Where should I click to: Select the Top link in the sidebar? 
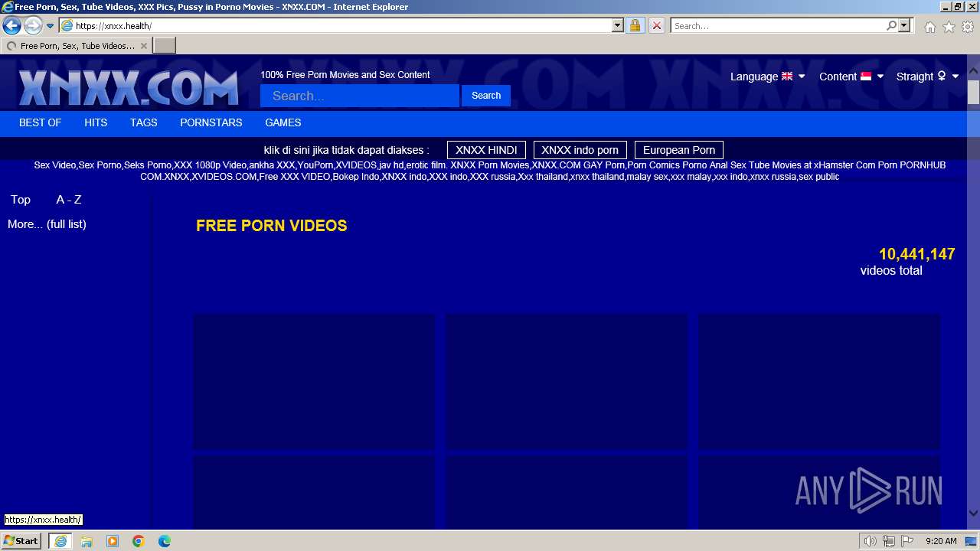[x=21, y=200]
